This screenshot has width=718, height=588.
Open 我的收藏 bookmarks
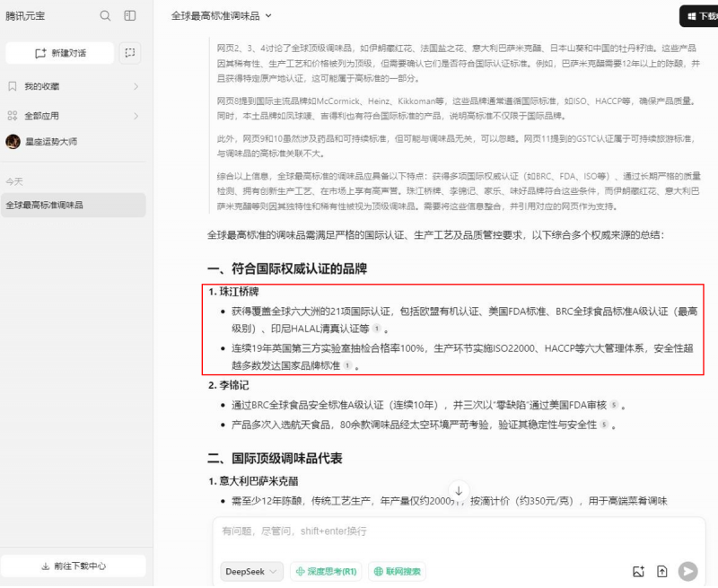[73, 86]
